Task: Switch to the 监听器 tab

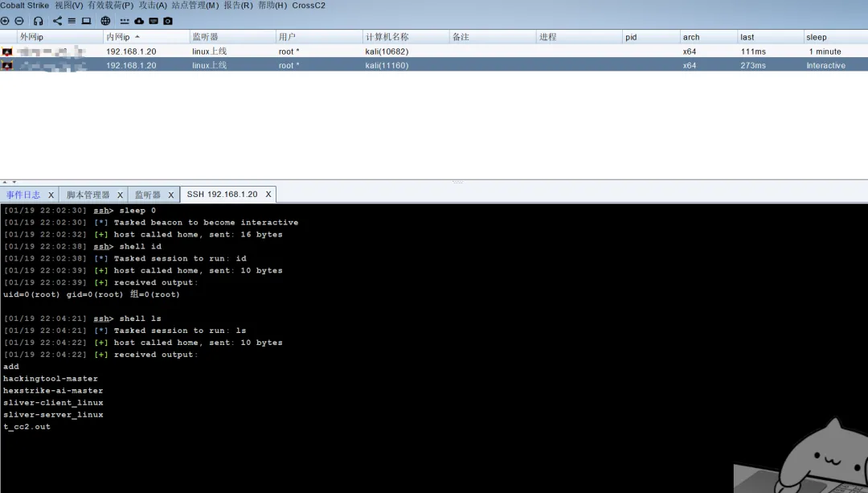Action: point(148,195)
